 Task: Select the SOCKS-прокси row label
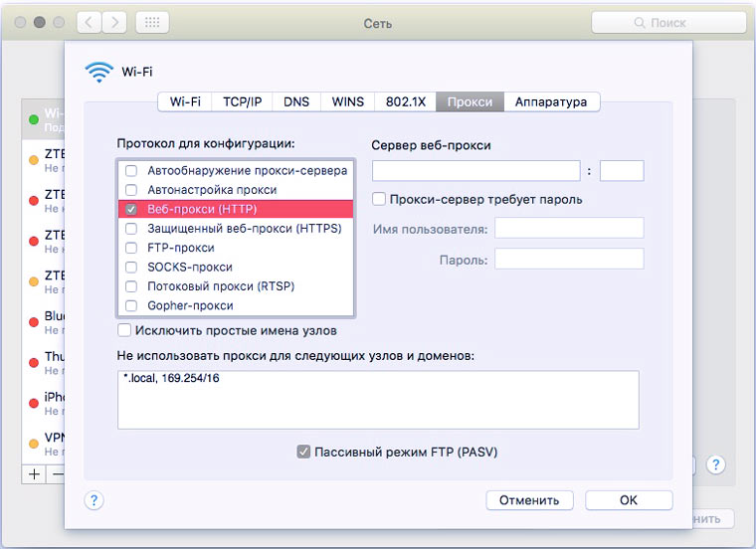click(190, 267)
